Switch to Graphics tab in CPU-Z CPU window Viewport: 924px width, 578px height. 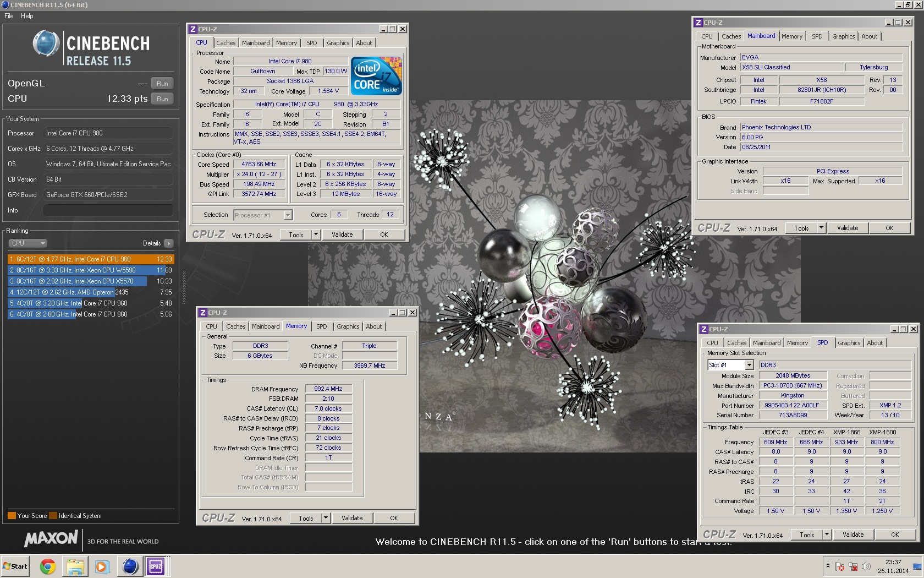(x=338, y=43)
